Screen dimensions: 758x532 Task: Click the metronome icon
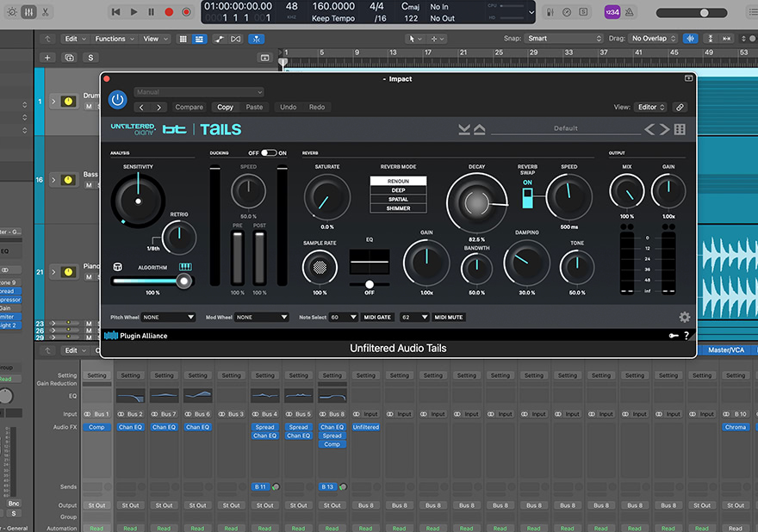click(630, 12)
